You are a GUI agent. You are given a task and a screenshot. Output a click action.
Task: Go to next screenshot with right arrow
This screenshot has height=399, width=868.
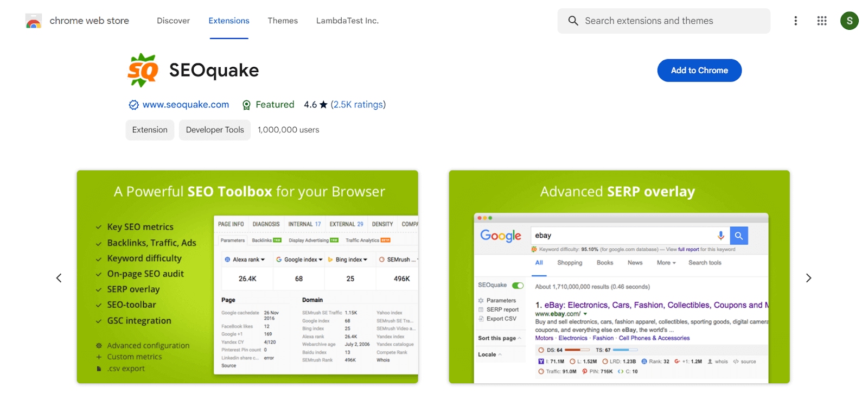point(808,278)
